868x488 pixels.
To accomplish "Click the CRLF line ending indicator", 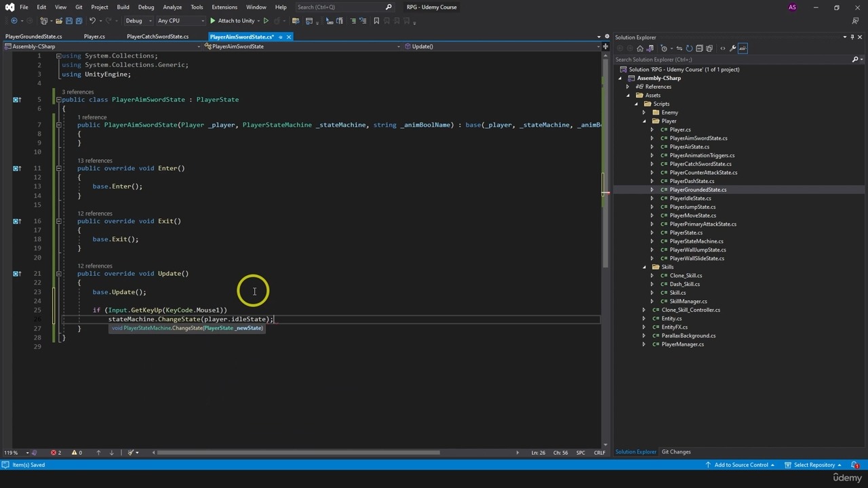I will [x=599, y=453].
